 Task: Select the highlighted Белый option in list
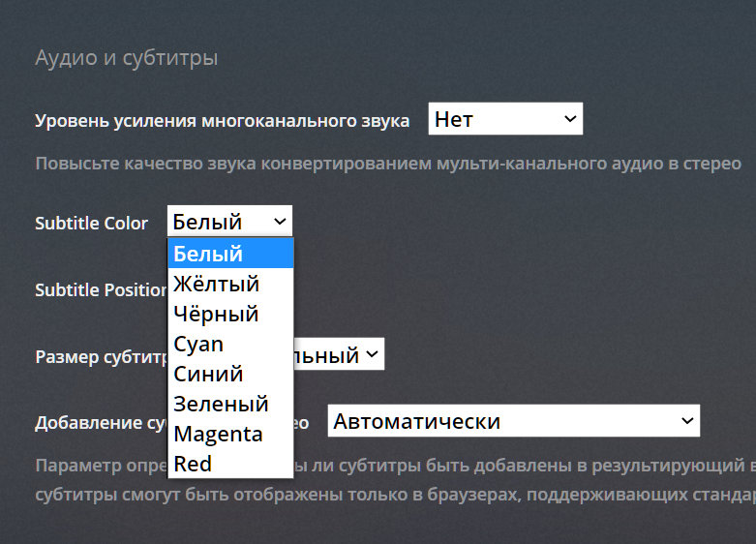click(x=230, y=254)
